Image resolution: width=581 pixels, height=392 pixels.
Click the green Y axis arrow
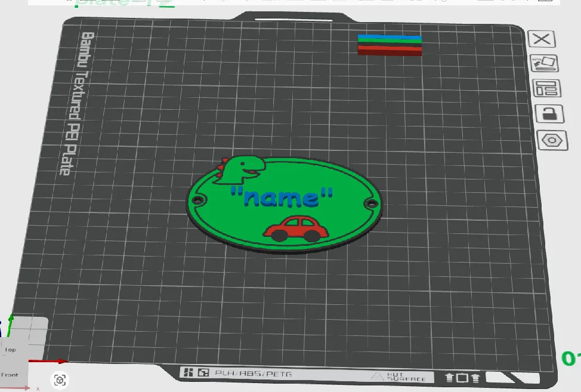click(x=10, y=325)
